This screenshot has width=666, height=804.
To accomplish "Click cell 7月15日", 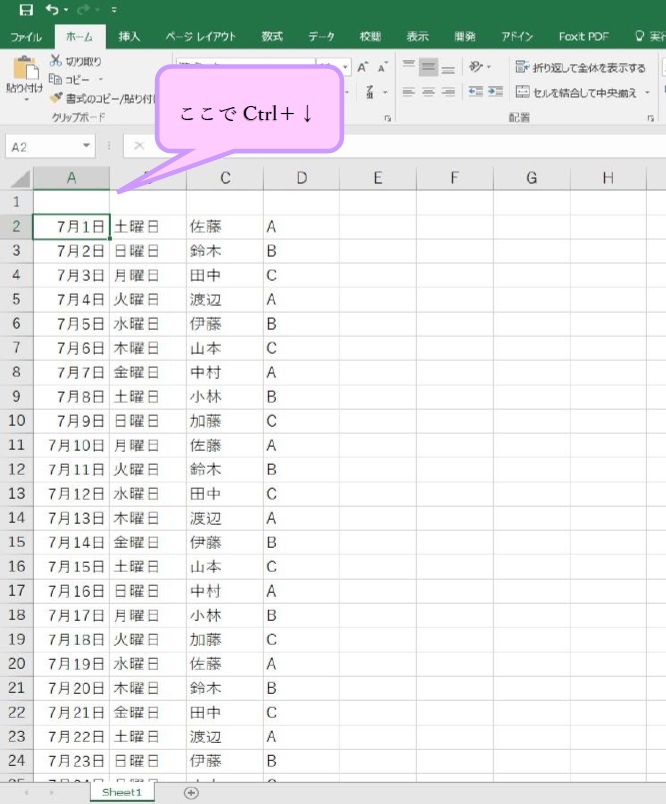I will 71,567.
